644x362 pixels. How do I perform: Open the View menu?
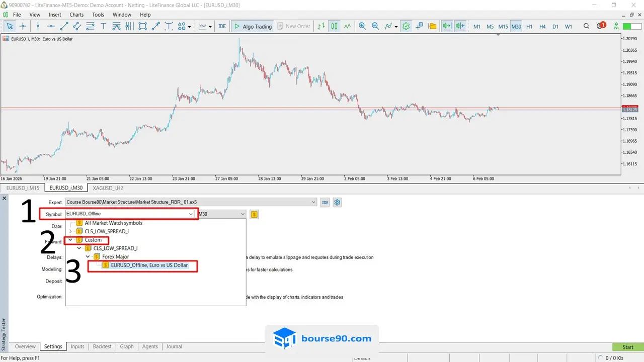coord(35,15)
